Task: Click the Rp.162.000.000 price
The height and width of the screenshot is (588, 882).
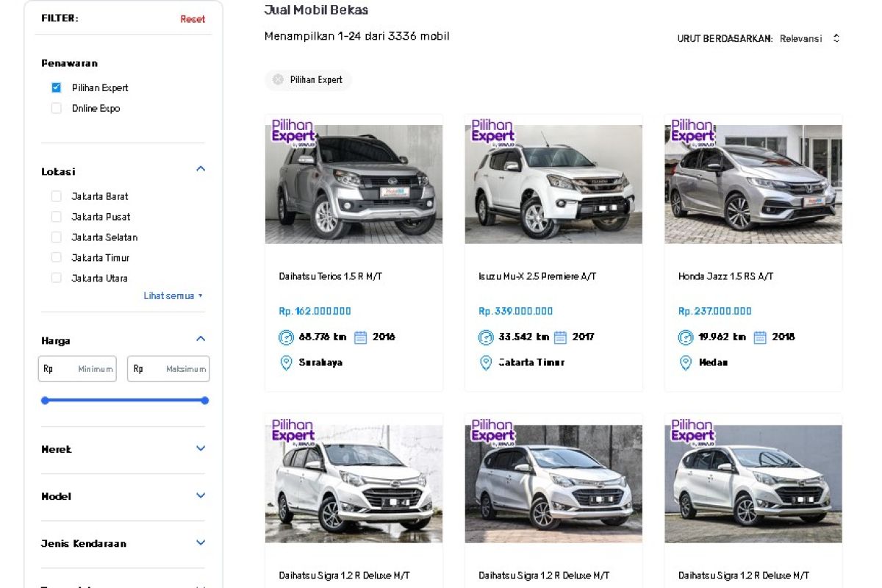Action: click(315, 311)
